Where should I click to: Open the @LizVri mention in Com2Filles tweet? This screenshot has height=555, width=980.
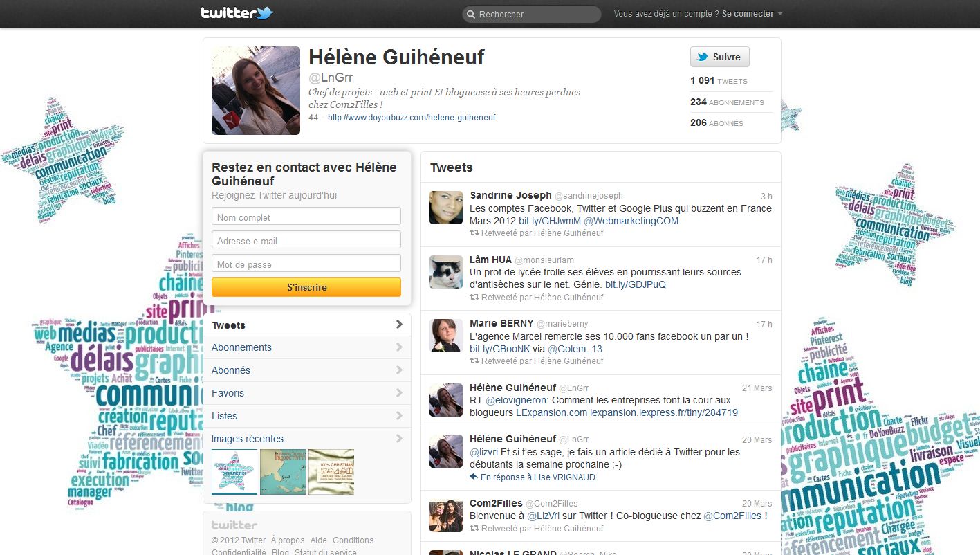[543, 516]
